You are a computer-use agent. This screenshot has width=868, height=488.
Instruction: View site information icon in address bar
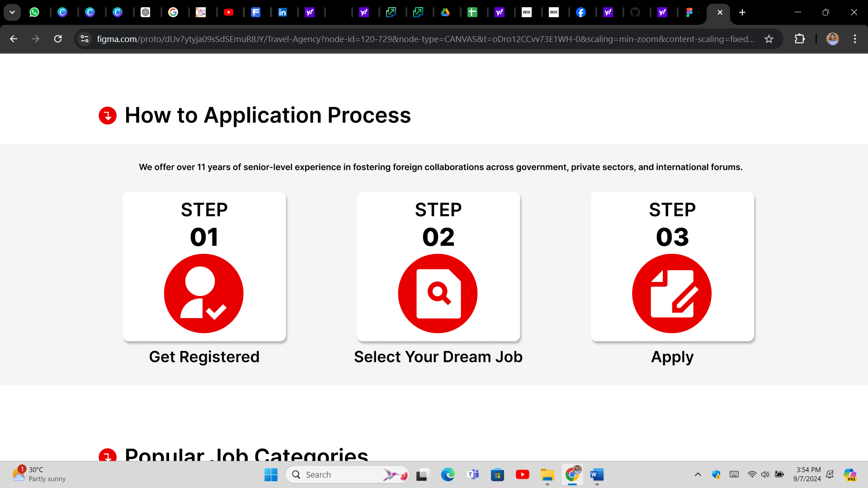pos(85,39)
